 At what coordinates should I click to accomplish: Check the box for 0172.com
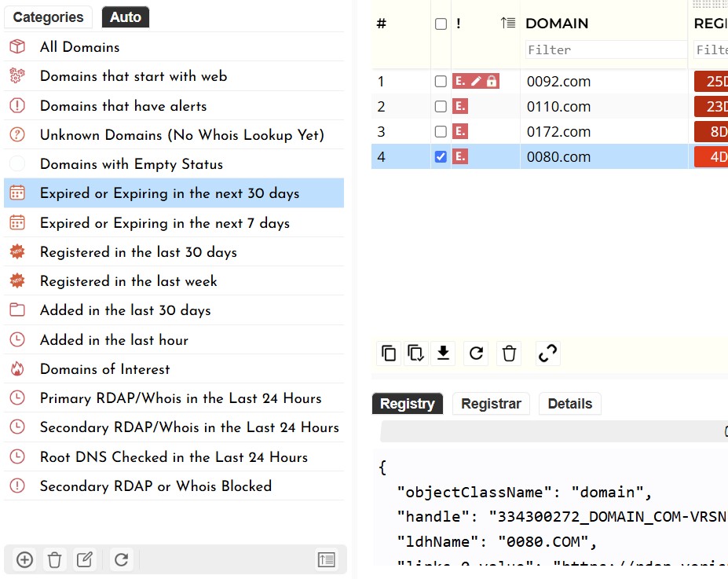pos(441,132)
